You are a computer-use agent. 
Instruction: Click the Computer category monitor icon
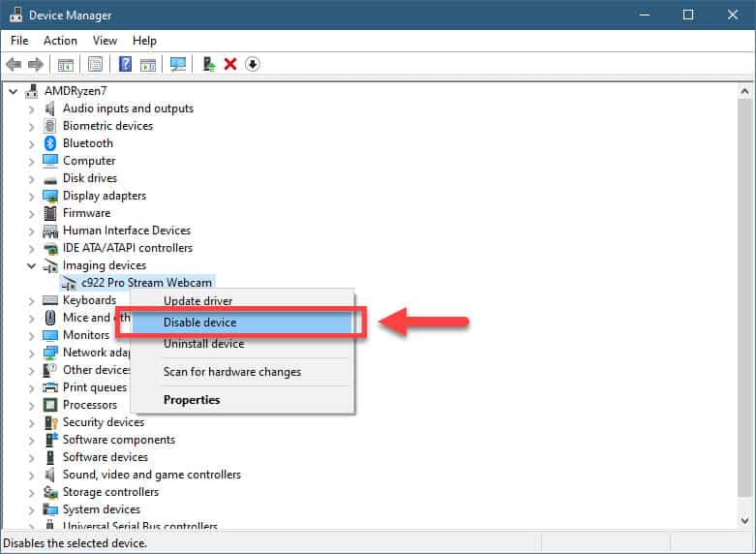coord(50,161)
